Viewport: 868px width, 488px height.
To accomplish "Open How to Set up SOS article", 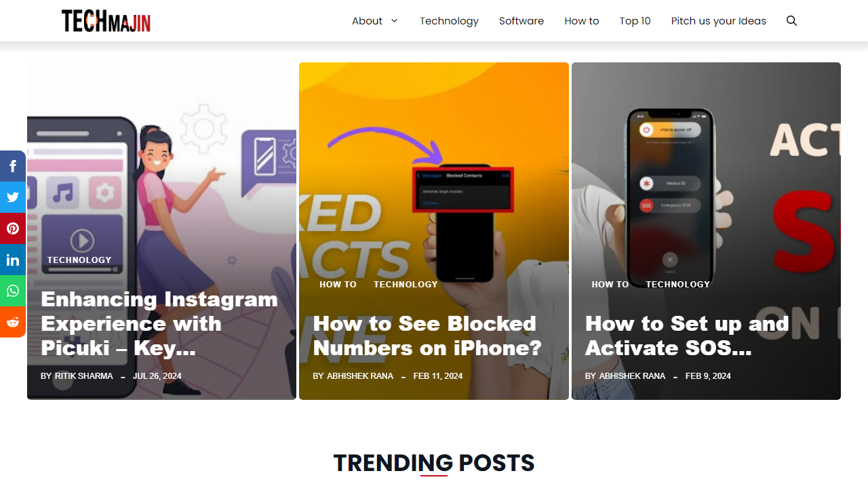I will [687, 335].
